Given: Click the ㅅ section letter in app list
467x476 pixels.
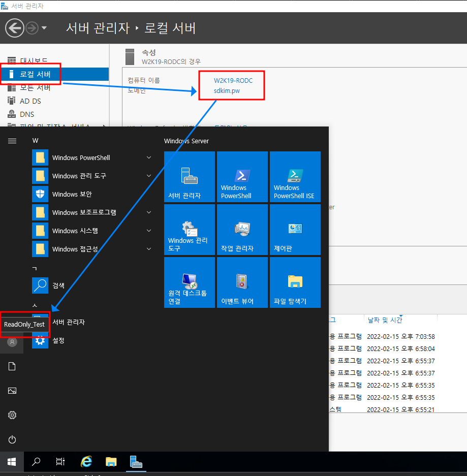Looking at the screenshot, I should [35, 305].
